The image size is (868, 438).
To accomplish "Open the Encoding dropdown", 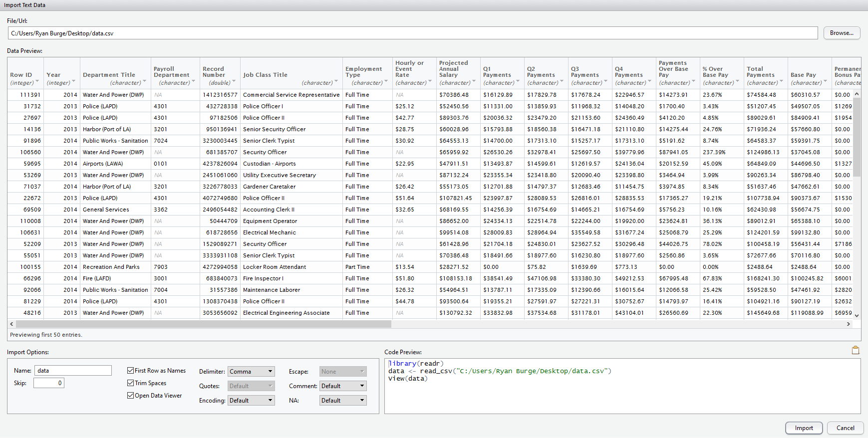I will click(x=251, y=401).
